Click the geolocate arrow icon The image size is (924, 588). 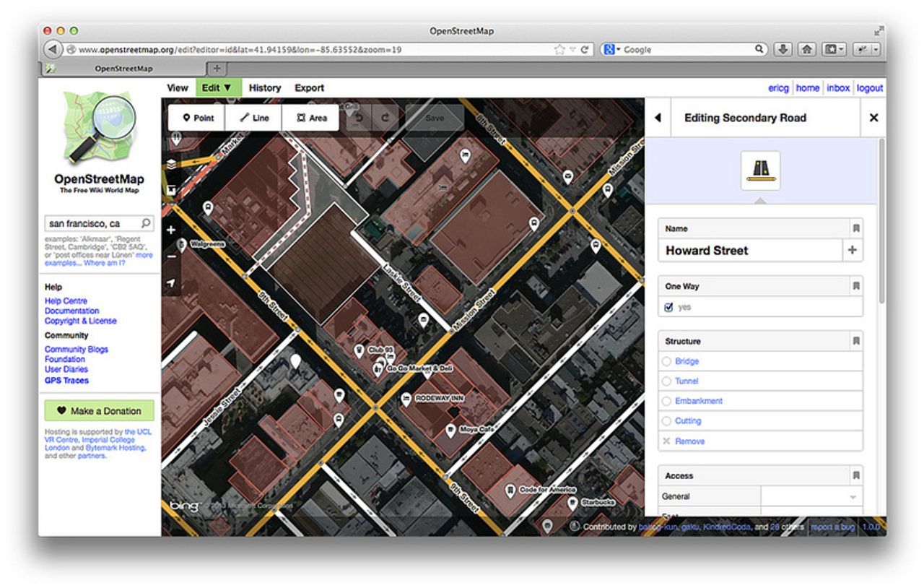(171, 282)
